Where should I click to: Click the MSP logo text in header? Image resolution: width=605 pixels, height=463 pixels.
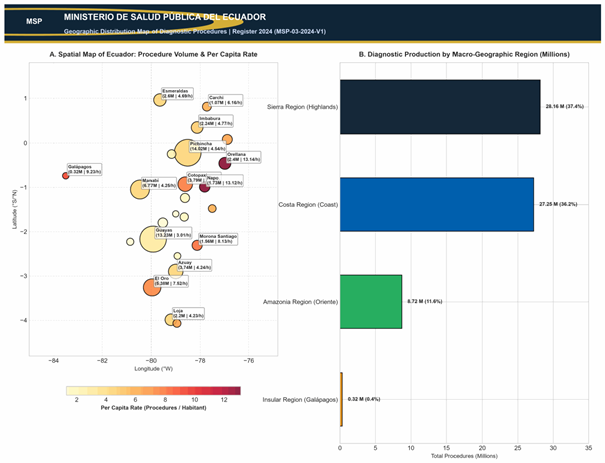tap(34, 21)
